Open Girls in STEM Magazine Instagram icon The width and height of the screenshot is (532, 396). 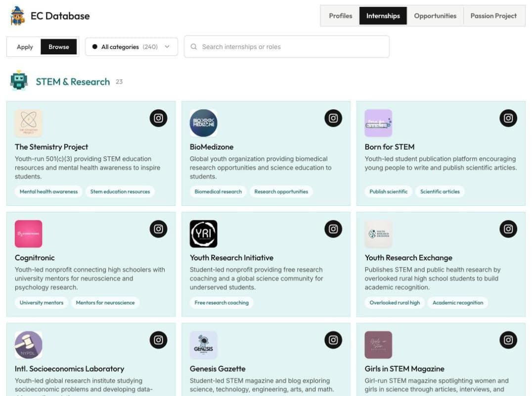tap(508, 340)
